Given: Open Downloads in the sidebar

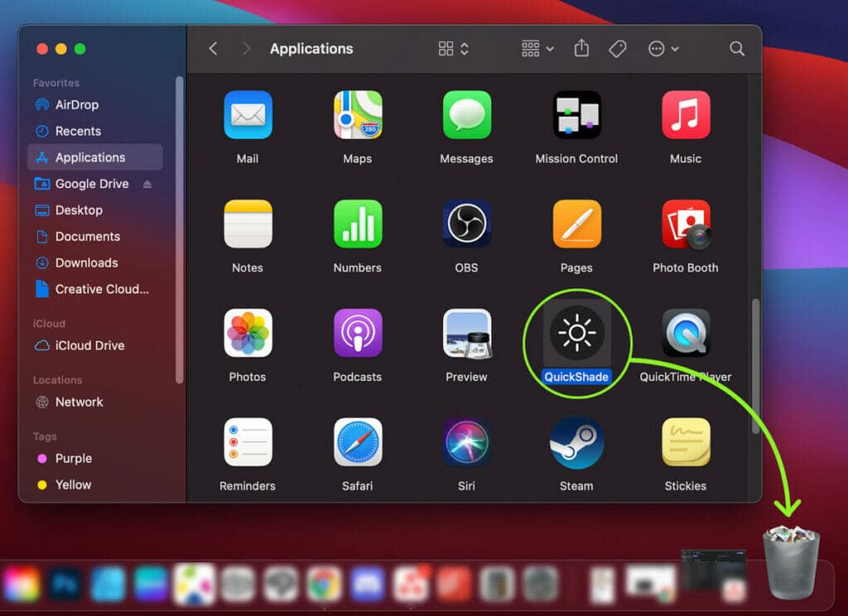Looking at the screenshot, I should (95, 262).
